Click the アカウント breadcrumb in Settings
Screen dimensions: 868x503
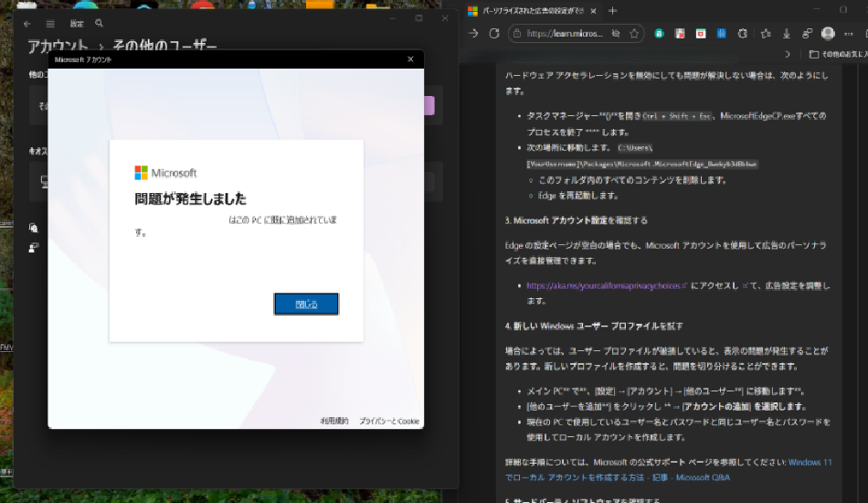(58, 46)
